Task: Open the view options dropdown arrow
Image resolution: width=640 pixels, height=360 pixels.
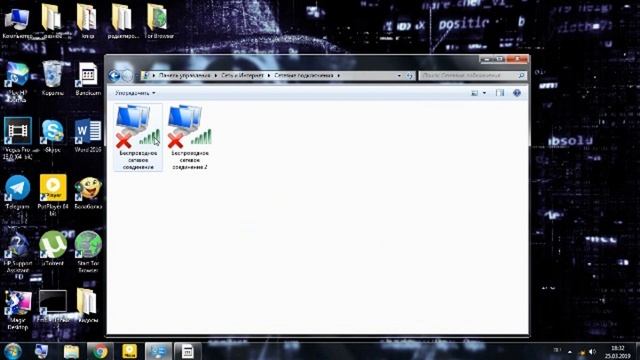Action: pyautogui.click(x=484, y=93)
